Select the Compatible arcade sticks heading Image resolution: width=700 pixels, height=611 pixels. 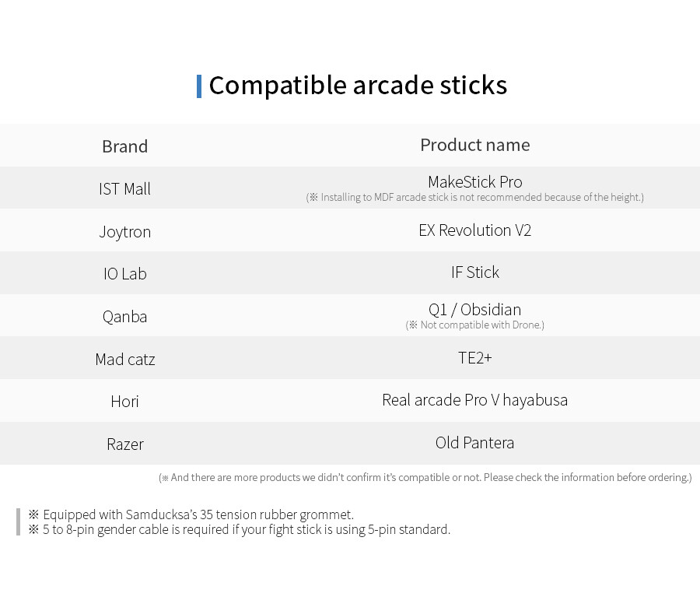(358, 86)
